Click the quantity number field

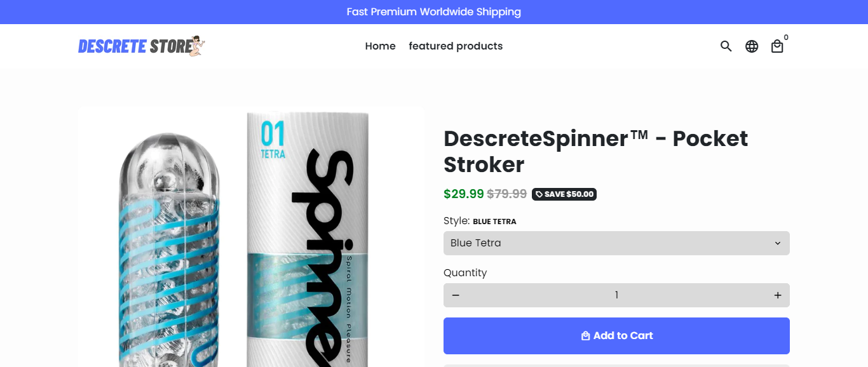point(616,295)
